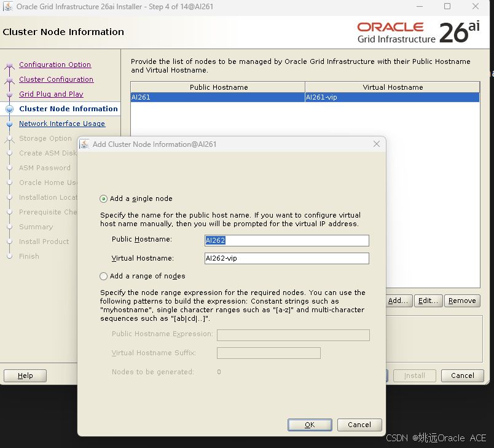
Task: Click the step marker beside Cluster Configuration
Action: point(9,80)
